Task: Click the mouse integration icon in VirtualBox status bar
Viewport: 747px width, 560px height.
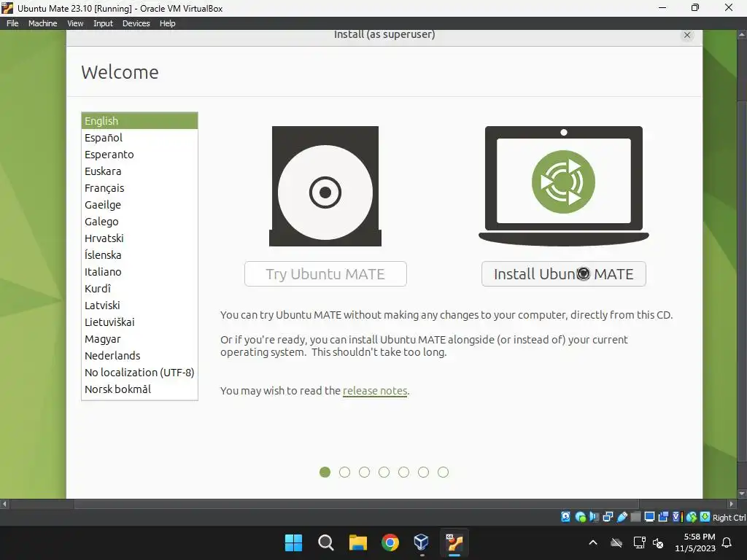Action: pyautogui.click(x=692, y=517)
